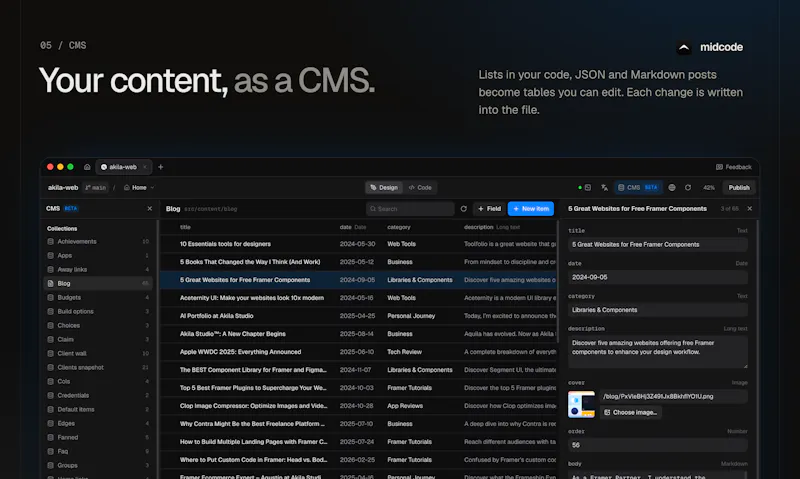Click the Default items collection icon
The height and width of the screenshot is (479, 800).
pos(51,410)
